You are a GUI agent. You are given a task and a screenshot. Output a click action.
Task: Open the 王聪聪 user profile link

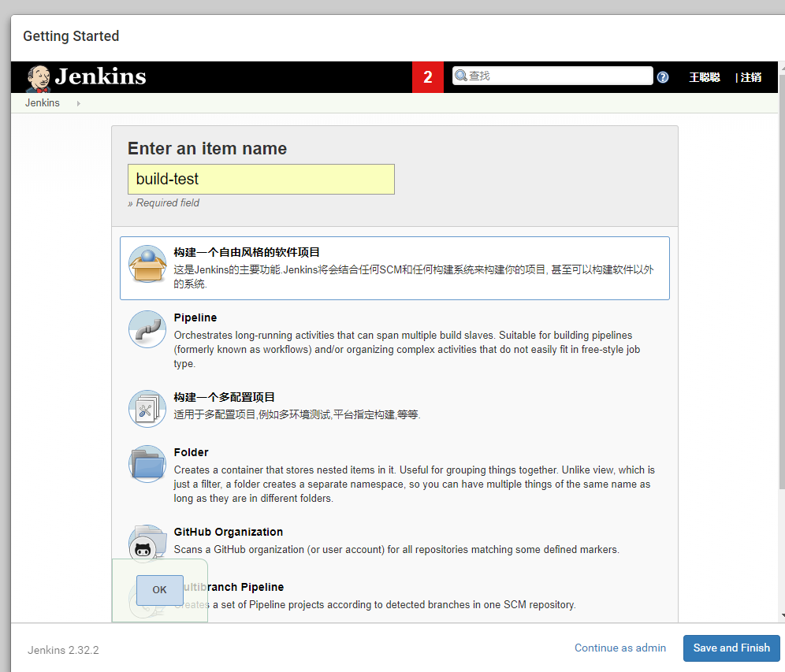[x=705, y=77]
